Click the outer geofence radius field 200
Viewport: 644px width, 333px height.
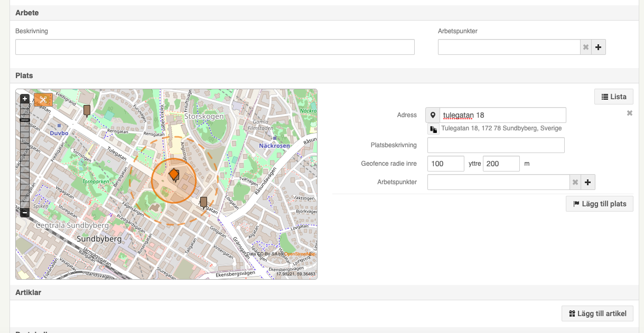501,164
